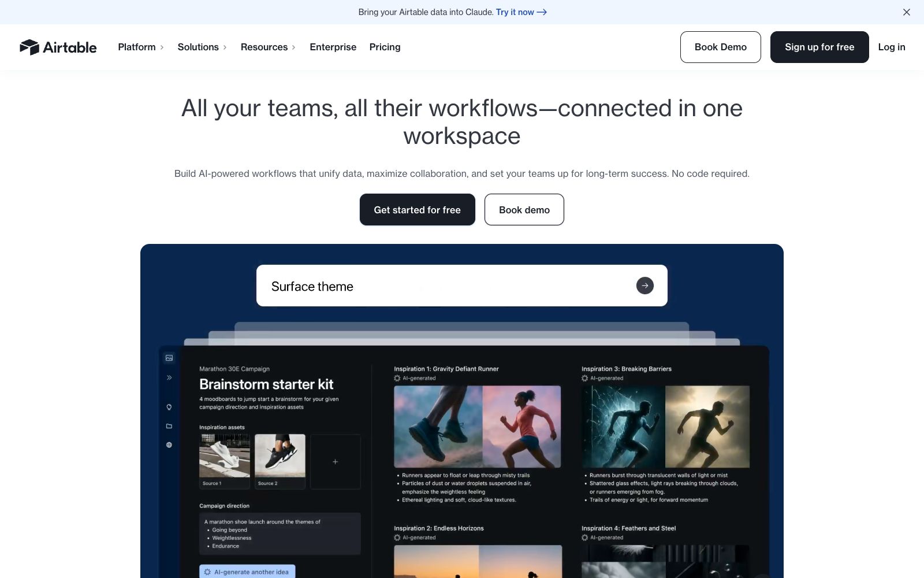Image resolution: width=924 pixels, height=578 pixels.
Task: Expand the Platform menu
Action: 141,47
